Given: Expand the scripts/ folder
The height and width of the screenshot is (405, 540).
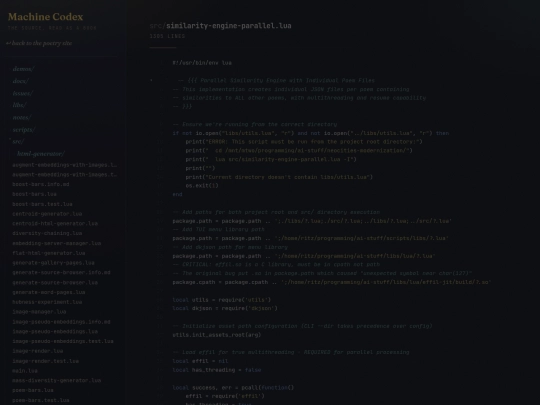Looking at the screenshot, I should (24, 129).
